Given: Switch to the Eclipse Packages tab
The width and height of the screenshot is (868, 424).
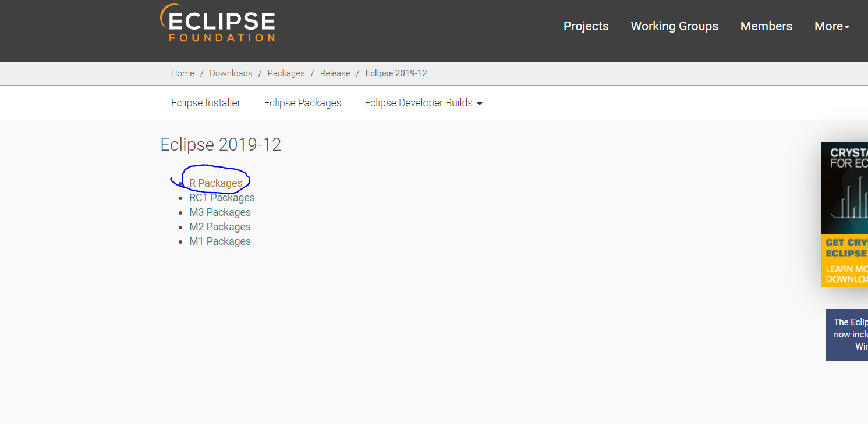Looking at the screenshot, I should point(302,103).
